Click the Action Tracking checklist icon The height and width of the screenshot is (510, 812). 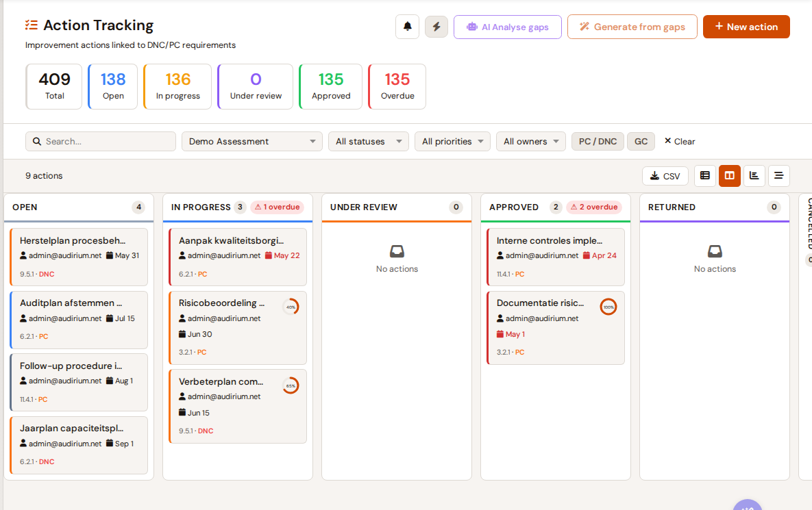click(32, 25)
